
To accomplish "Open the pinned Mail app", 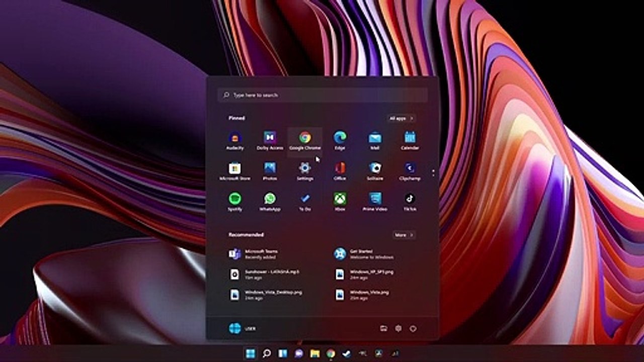I will (375, 141).
